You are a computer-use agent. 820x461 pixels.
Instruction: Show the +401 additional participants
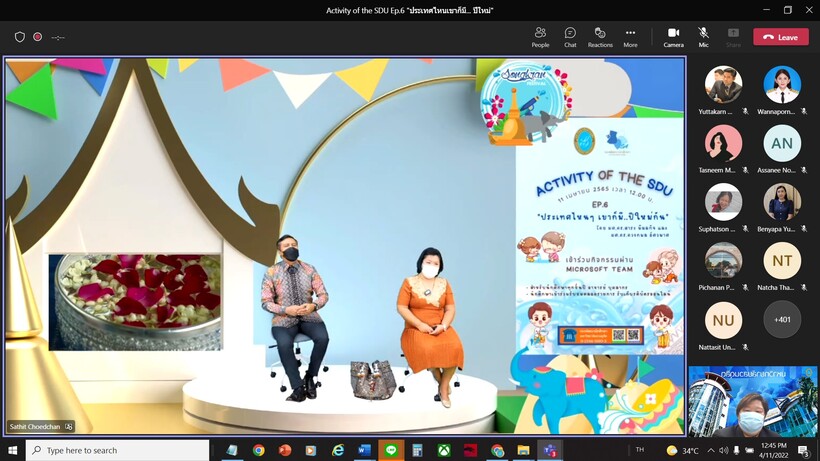[781, 320]
